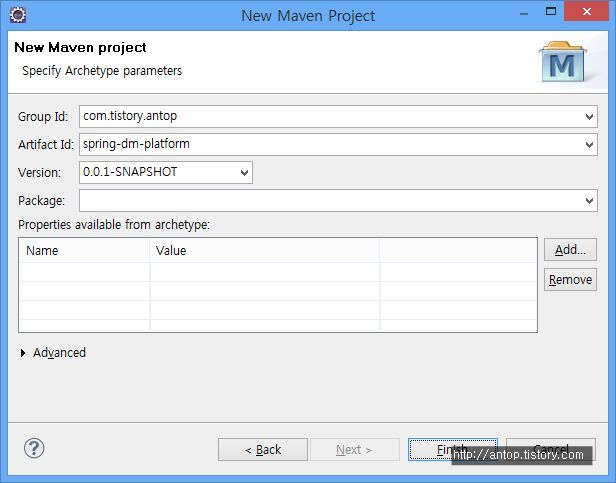The image size is (616, 483).
Task: Minimize the New Maven Project window
Action: 524,13
